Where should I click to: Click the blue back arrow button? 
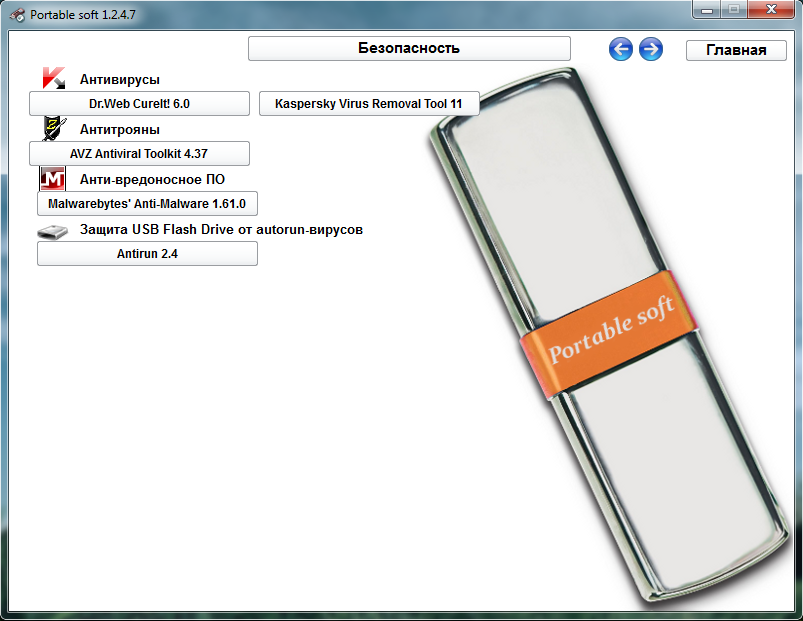(x=621, y=49)
